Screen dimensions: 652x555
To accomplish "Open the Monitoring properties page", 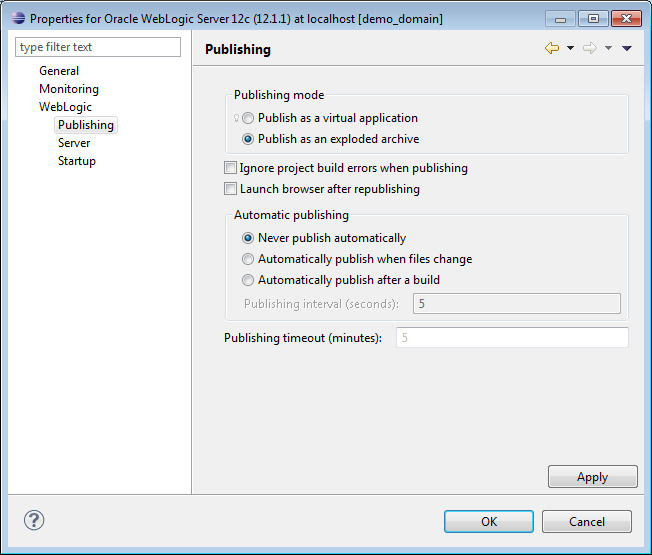I will pyautogui.click(x=69, y=89).
